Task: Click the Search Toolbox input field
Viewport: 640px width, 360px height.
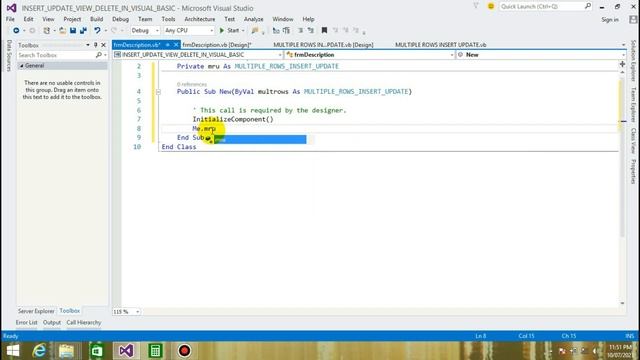Action: [56, 55]
